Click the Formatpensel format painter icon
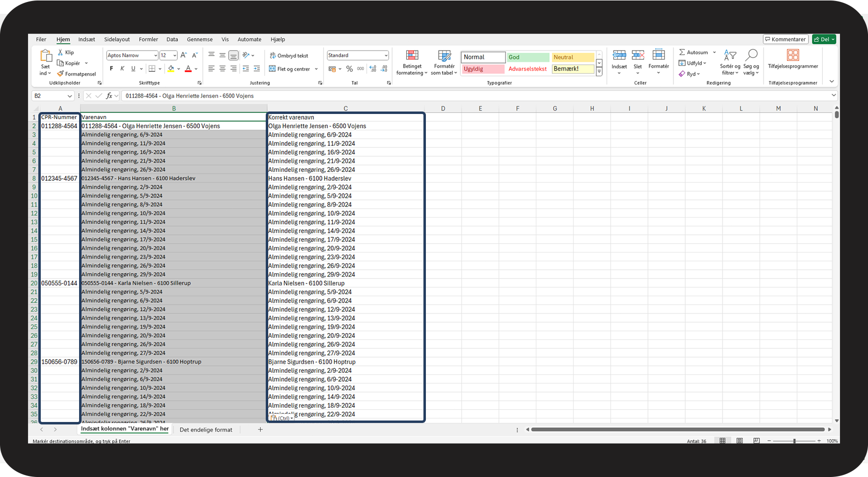Viewport: 868px width, 477px height. coord(61,74)
